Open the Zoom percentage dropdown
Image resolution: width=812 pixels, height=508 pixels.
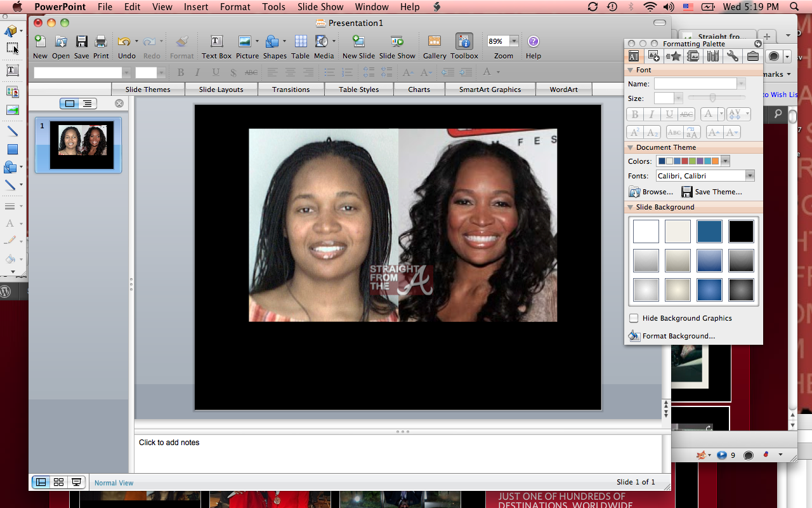pos(514,41)
